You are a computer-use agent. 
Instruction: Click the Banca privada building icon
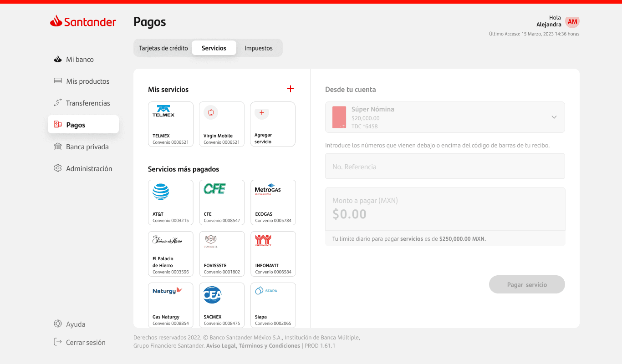58,146
